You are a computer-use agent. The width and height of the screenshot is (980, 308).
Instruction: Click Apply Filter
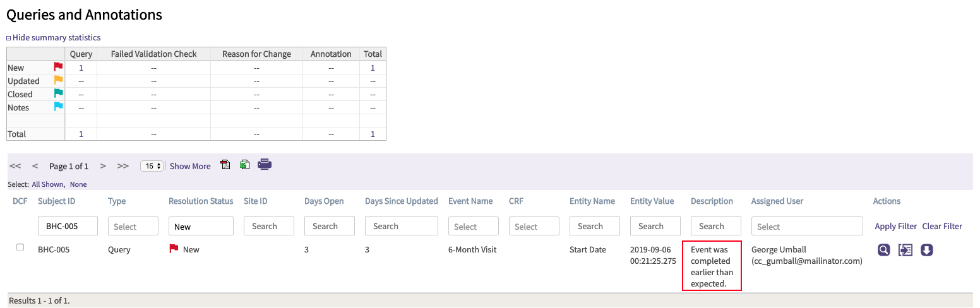[x=895, y=226]
